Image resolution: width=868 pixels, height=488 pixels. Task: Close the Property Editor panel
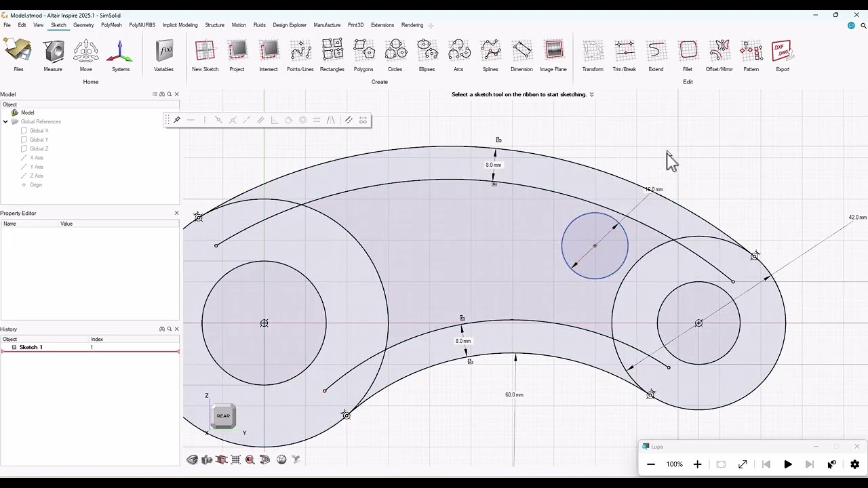(177, 213)
